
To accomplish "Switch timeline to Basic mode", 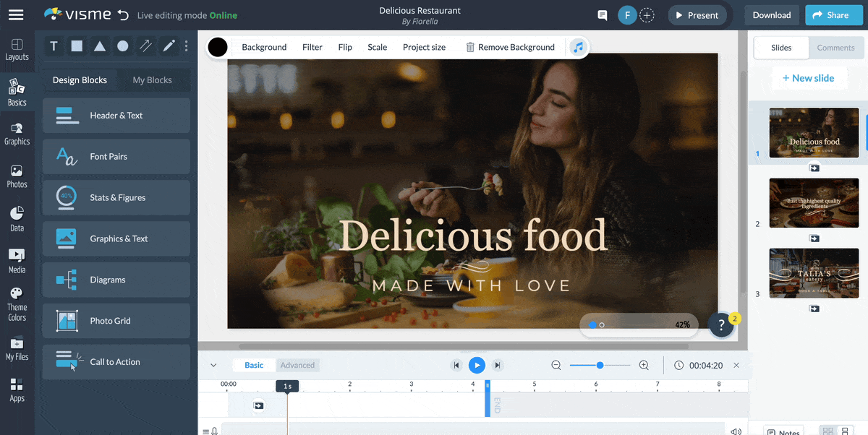I will pos(254,365).
